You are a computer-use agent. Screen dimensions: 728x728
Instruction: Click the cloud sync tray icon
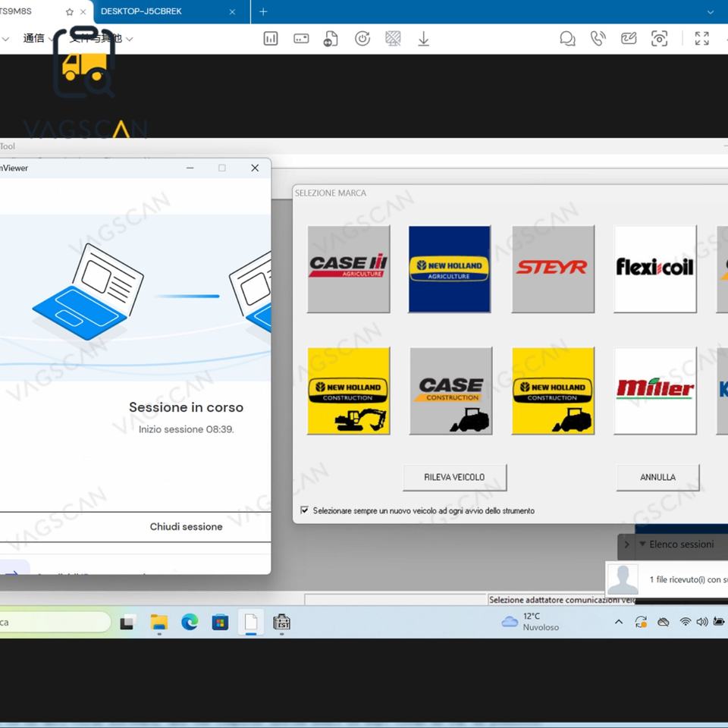[x=664, y=622]
